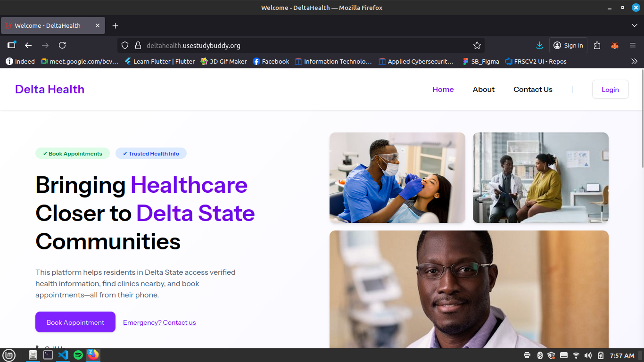Open the About nav item

coord(484,89)
